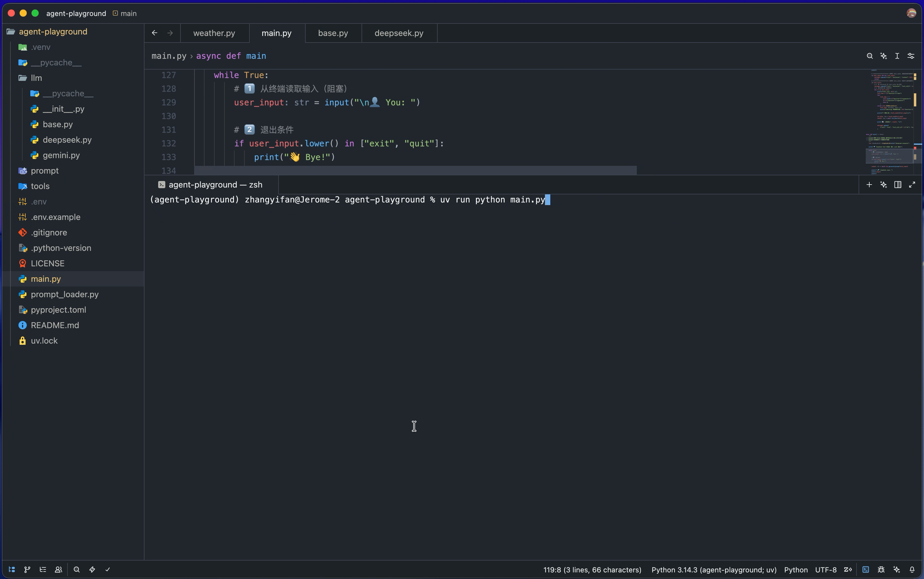Screen dimensions: 924x579
Task: Toggle the terminal panel icon in status bar
Action: [865, 569]
